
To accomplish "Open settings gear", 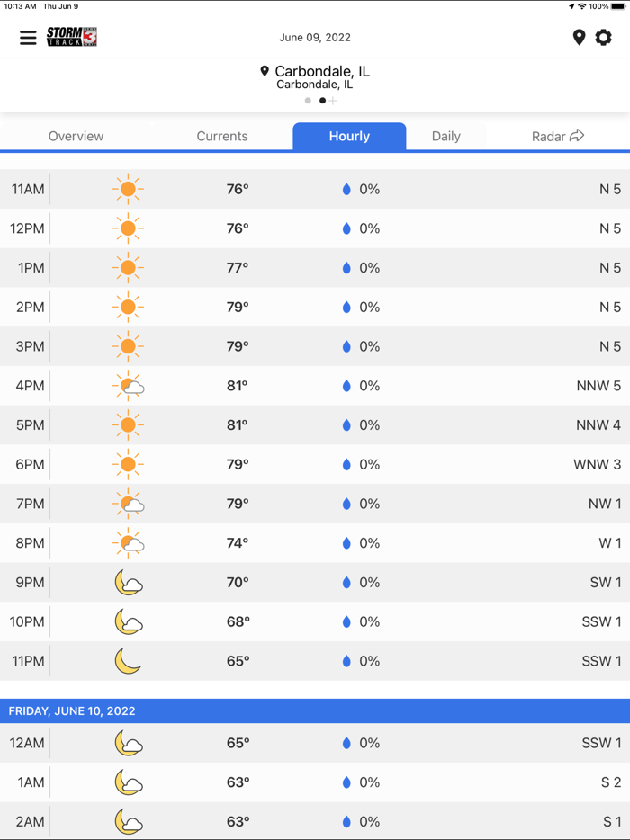I will (x=604, y=38).
